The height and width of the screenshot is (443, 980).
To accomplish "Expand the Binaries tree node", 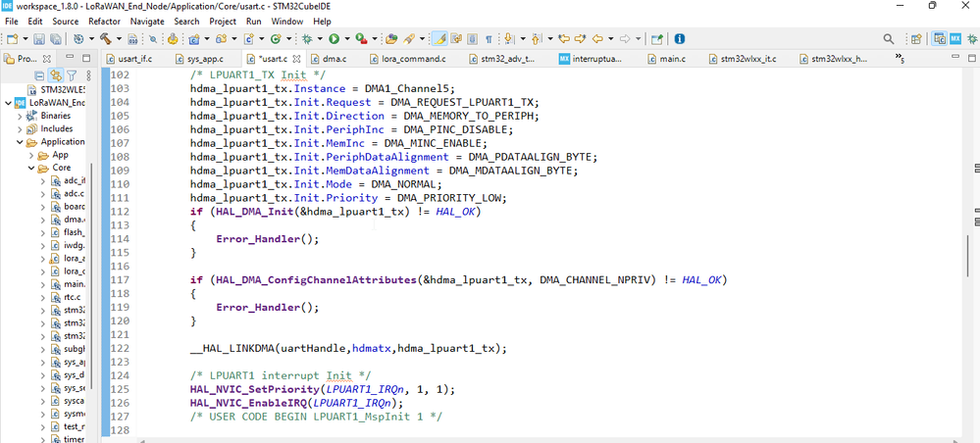I will [20, 117].
